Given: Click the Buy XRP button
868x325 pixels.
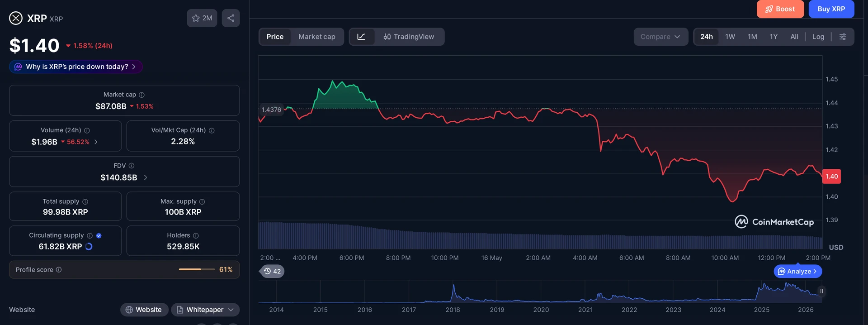Looking at the screenshot, I should tap(831, 9).
